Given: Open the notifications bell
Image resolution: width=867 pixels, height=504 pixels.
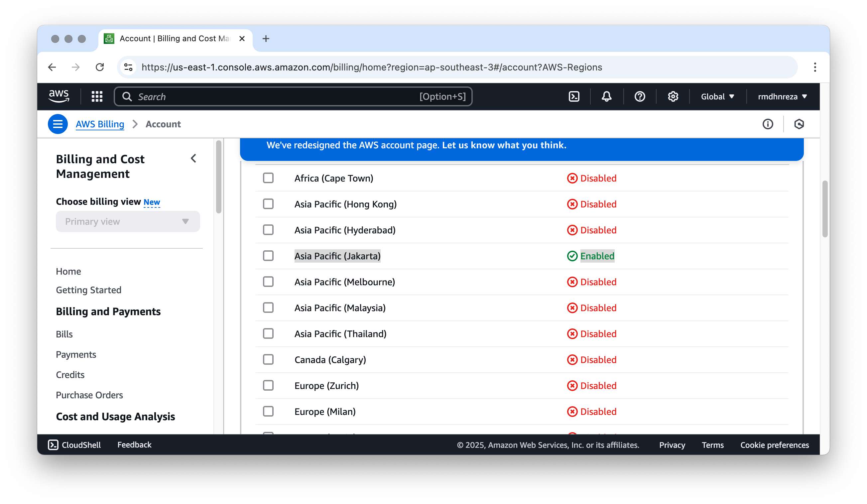Looking at the screenshot, I should (607, 97).
